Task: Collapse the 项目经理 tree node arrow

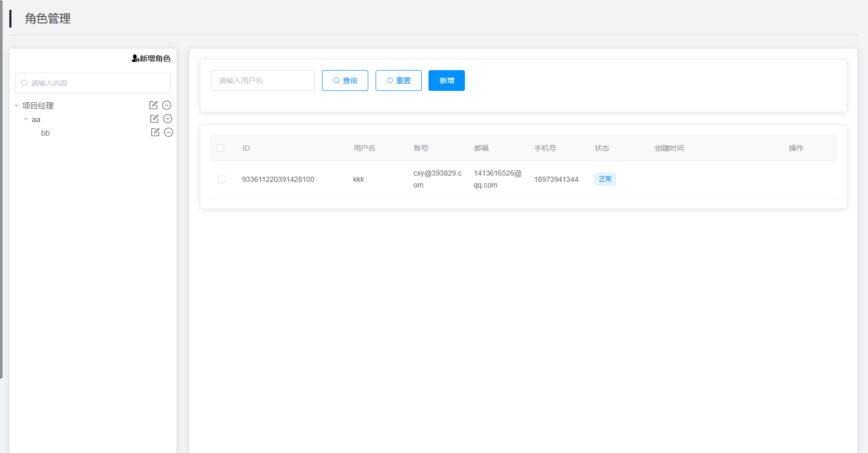Action: coord(17,106)
